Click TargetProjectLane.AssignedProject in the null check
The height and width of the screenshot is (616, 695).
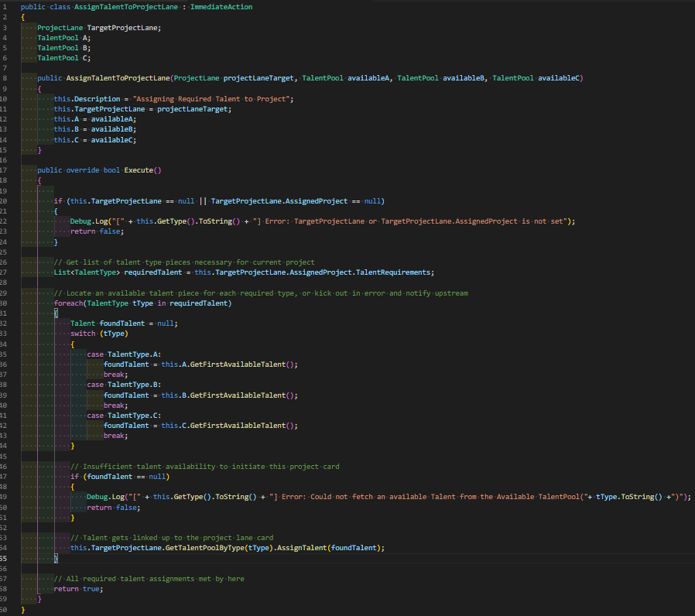click(279, 201)
